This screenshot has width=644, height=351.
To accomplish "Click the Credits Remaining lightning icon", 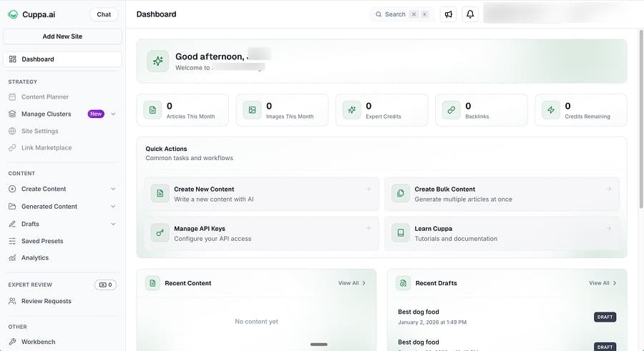I will click(550, 110).
